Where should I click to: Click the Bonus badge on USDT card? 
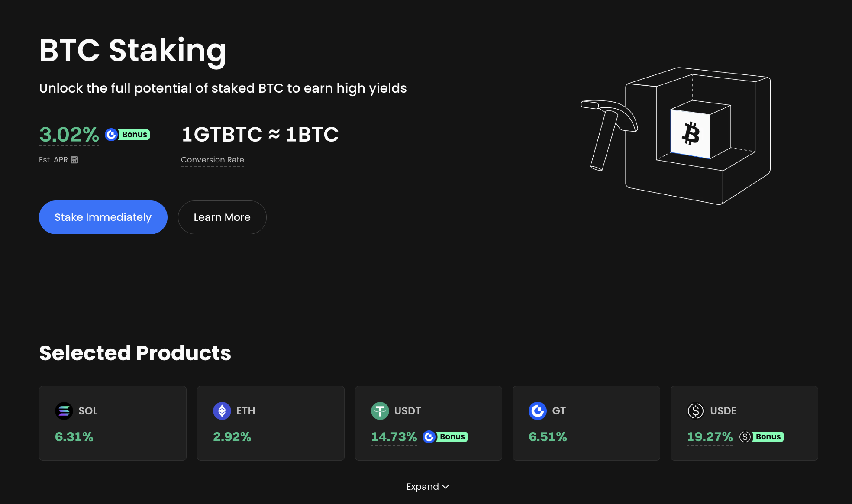coord(445,437)
